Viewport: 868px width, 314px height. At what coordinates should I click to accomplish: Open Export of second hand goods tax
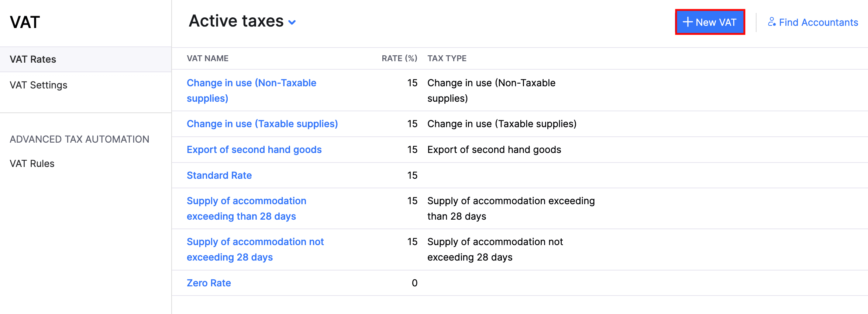click(254, 150)
